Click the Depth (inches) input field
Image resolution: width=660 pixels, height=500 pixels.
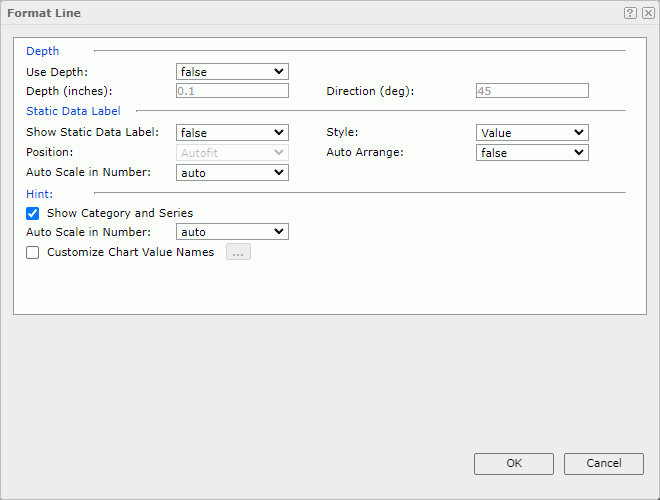[x=232, y=91]
